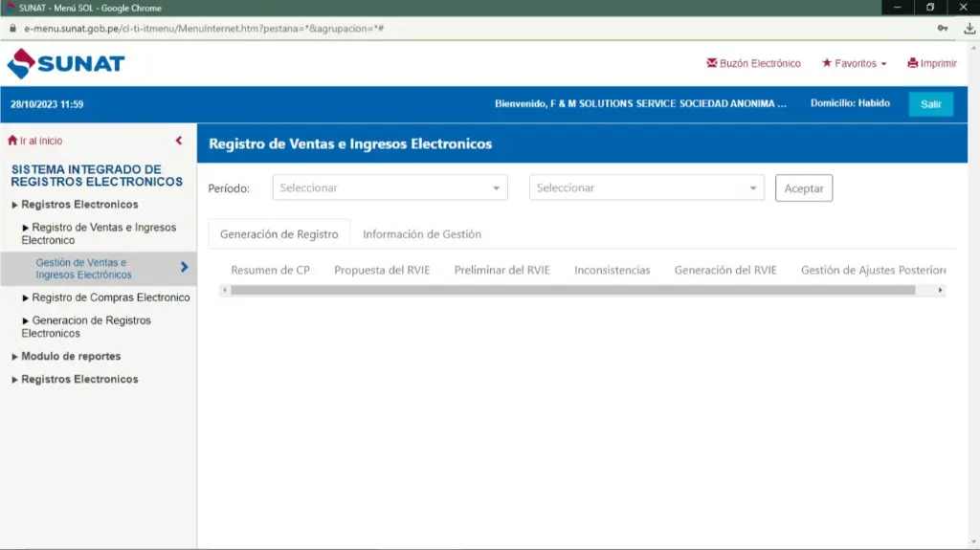The height and width of the screenshot is (550, 980).
Task: Go to Ir al inicio home icon
Action: pyautogui.click(x=12, y=141)
